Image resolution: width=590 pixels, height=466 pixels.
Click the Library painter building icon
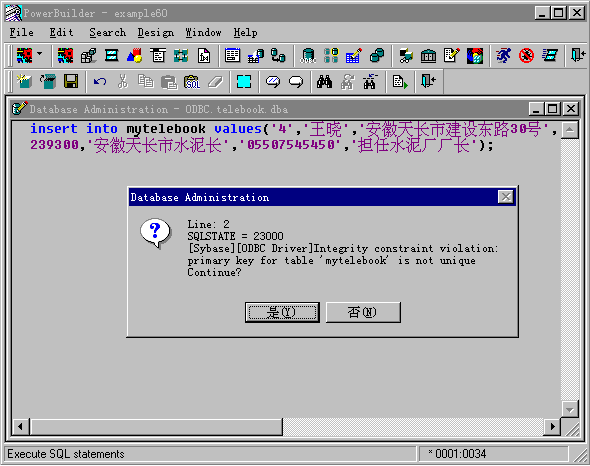[x=429, y=56]
